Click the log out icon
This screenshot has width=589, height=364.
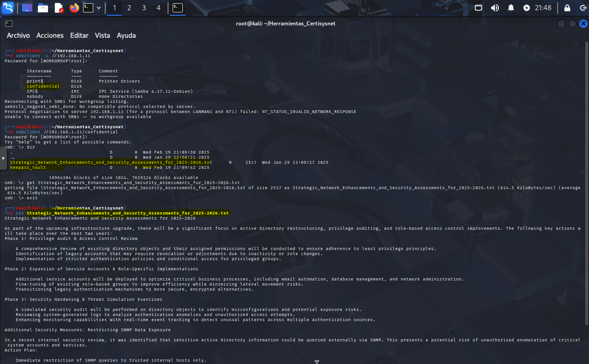pos(583,8)
